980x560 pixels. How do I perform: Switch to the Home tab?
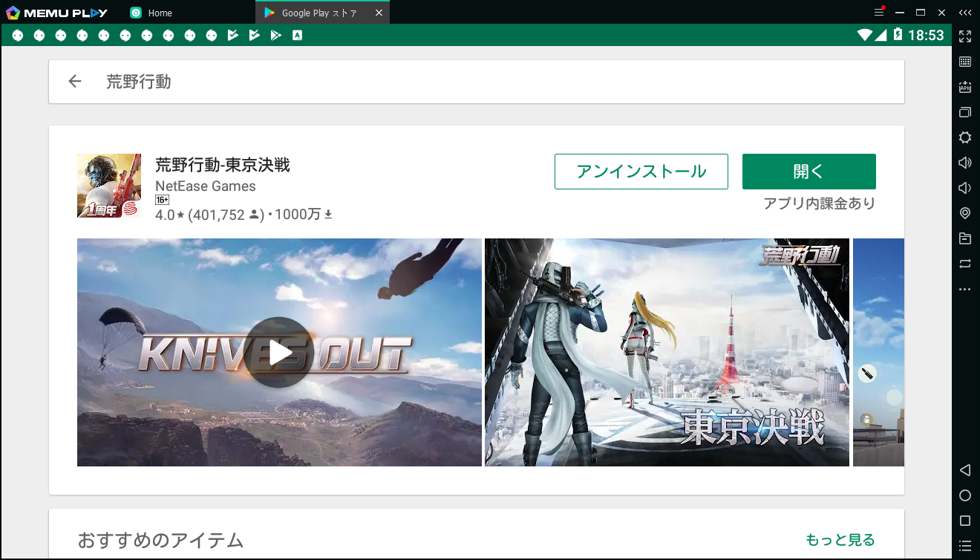coord(151,13)
